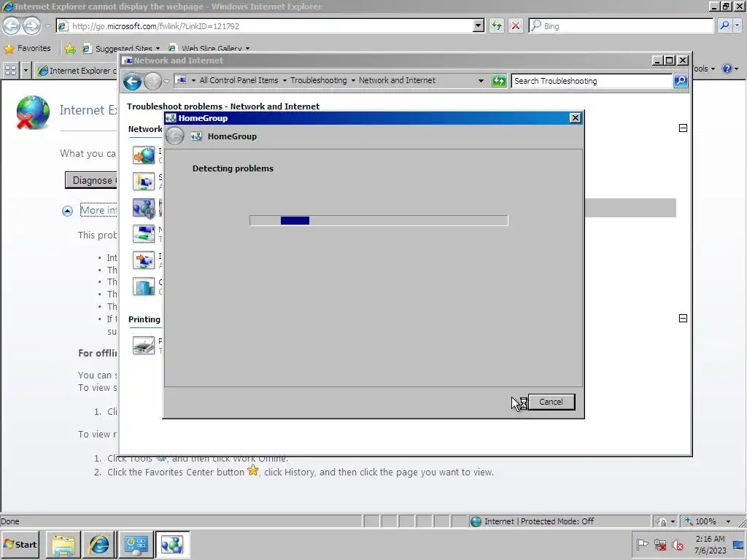Viewport: 747px width, 560px height.
Task: Open the tab list dropdown arrow
Action: point(26,71)
